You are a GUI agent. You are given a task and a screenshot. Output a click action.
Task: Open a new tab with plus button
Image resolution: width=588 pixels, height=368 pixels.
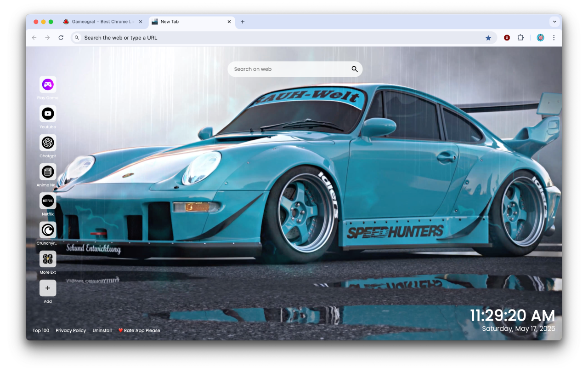(243, 22)
